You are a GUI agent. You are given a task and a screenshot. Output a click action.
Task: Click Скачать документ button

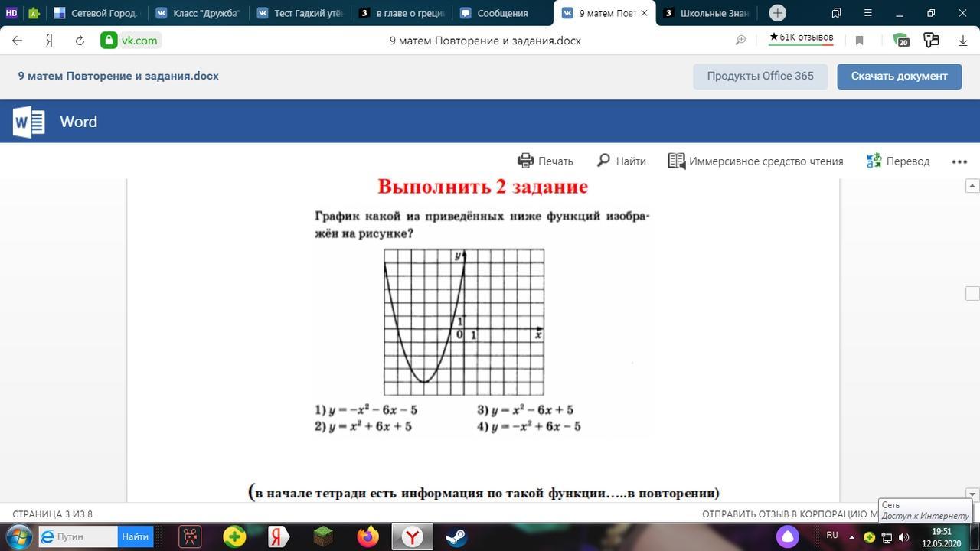point(899,77)
